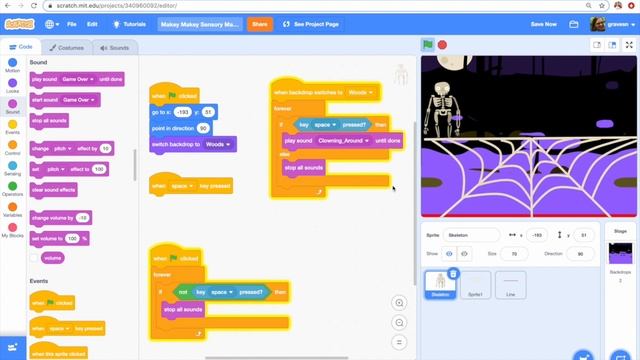Switch to the Code tab

point(21,47)
